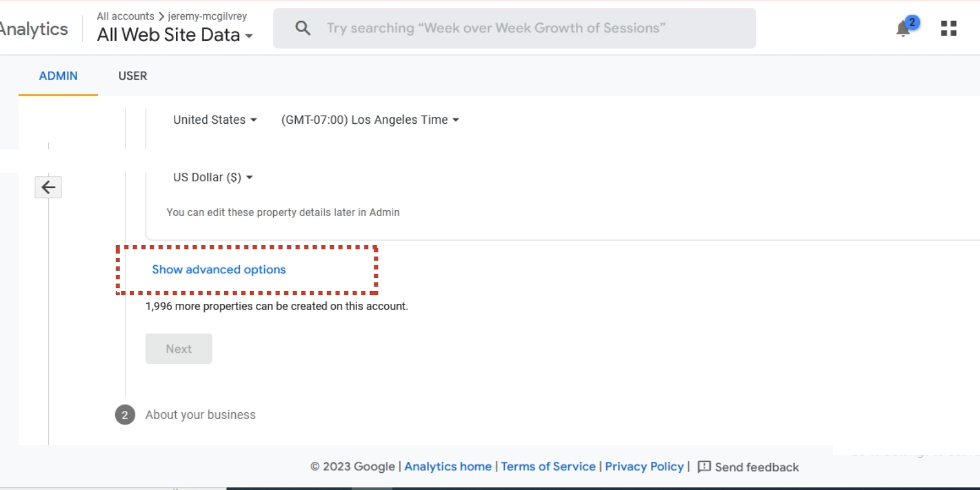This screenshot has height=490, width=980.
Task: Open the Google apps grid icon
Action: click(948, 28)
